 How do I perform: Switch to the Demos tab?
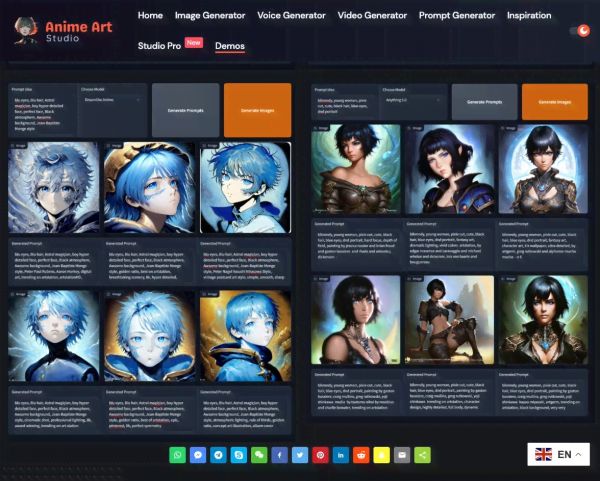tap(230, 46)
